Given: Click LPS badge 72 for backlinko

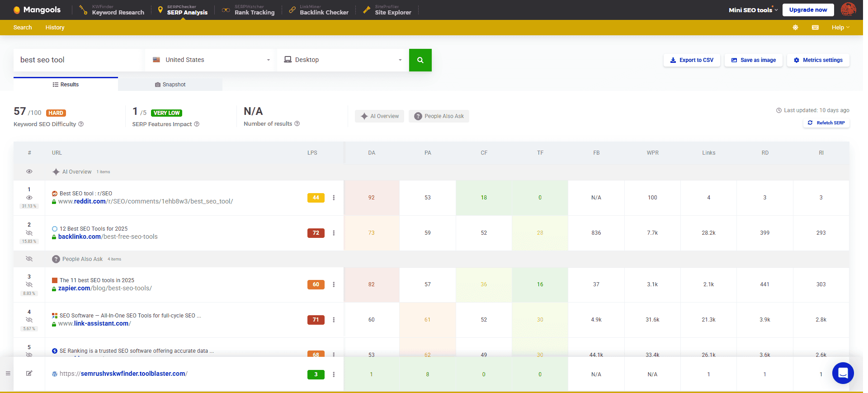Looking at the screenshot, I should point(316,233).
